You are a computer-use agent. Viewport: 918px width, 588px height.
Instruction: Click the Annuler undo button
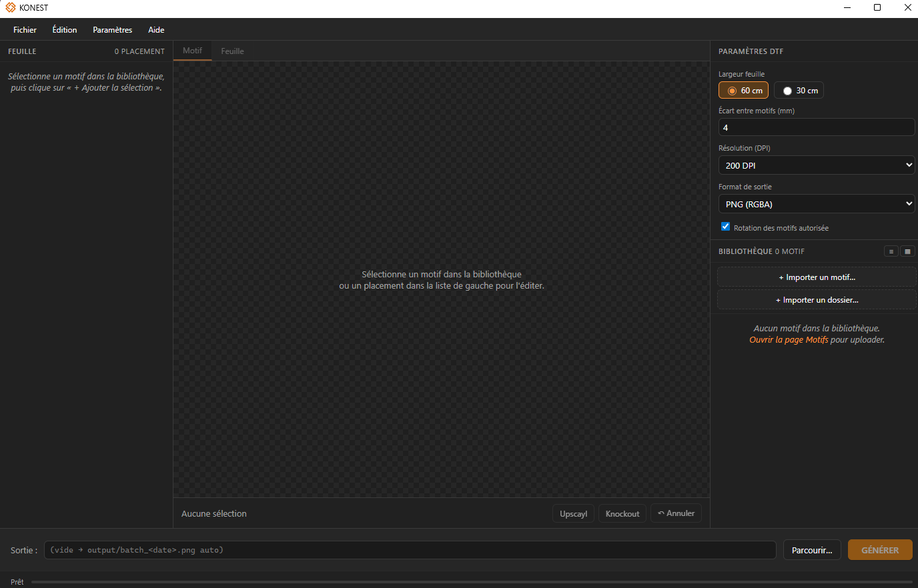(x=676, y=513)
